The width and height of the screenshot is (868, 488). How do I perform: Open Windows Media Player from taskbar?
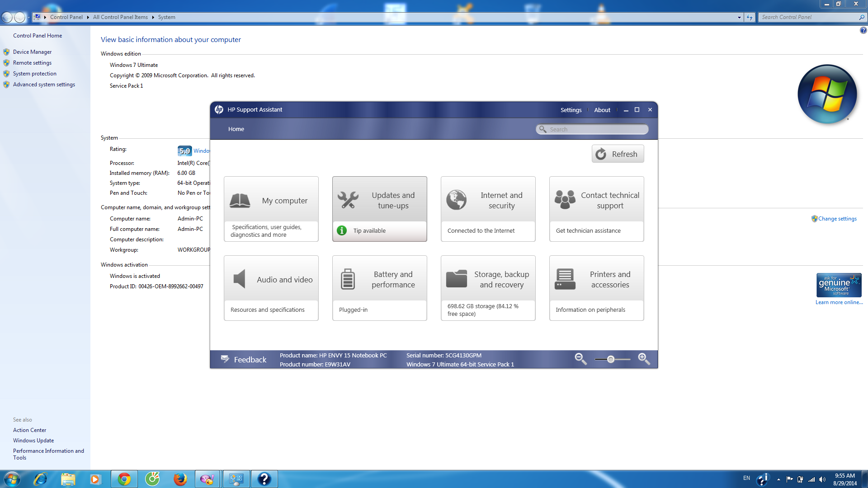coord(95,479)
